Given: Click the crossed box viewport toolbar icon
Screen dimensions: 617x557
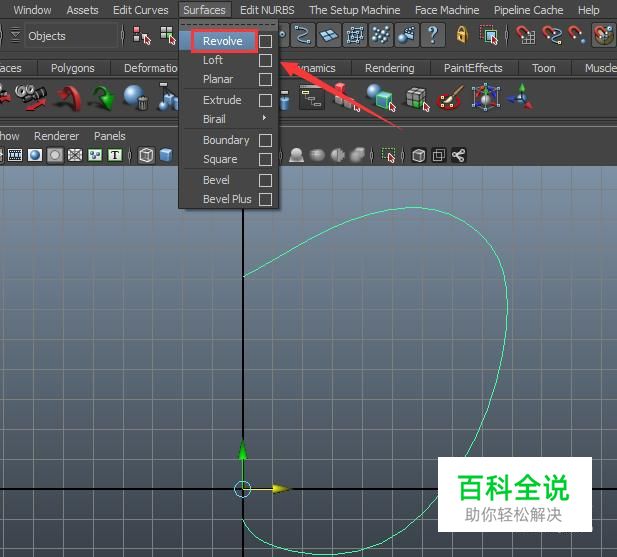Looking at the screenshot, I should point(75,155).
